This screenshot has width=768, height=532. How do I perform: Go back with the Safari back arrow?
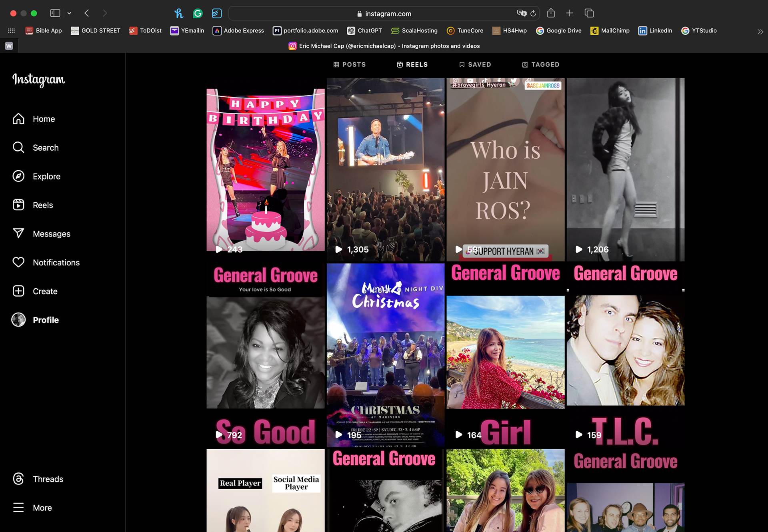click(87, 13)
